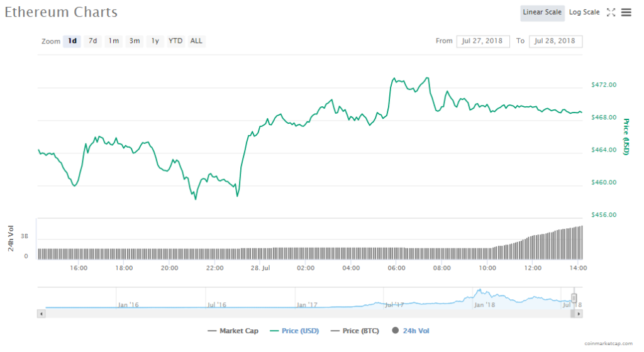Open the chart hamburger menu icon
Image resolution: width=644 pixels, height=352 pixels.
click(x=626, y=13)
